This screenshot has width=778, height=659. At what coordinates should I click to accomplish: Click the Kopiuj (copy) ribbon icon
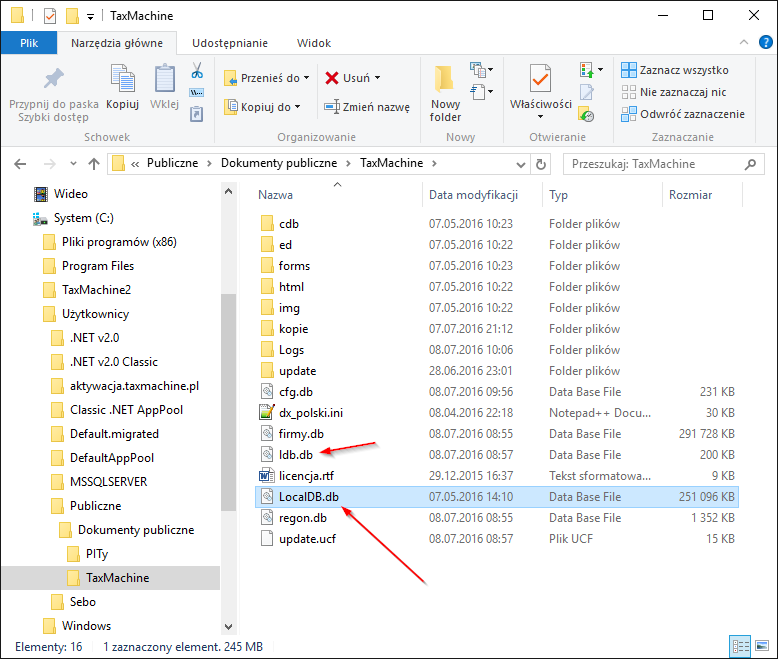pos(122,87)
